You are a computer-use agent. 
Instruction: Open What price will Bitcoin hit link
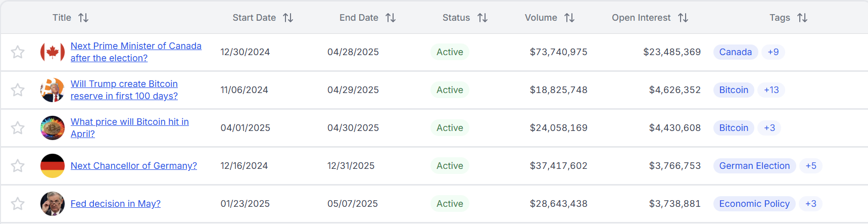pos(129,122)
